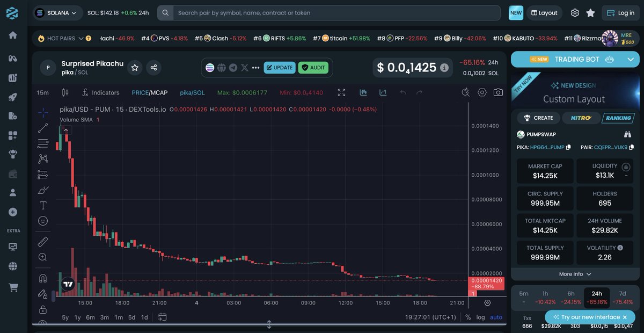Select the Text tool on chart
Viewport: 644px width, 333px height.
click(43, 205)
